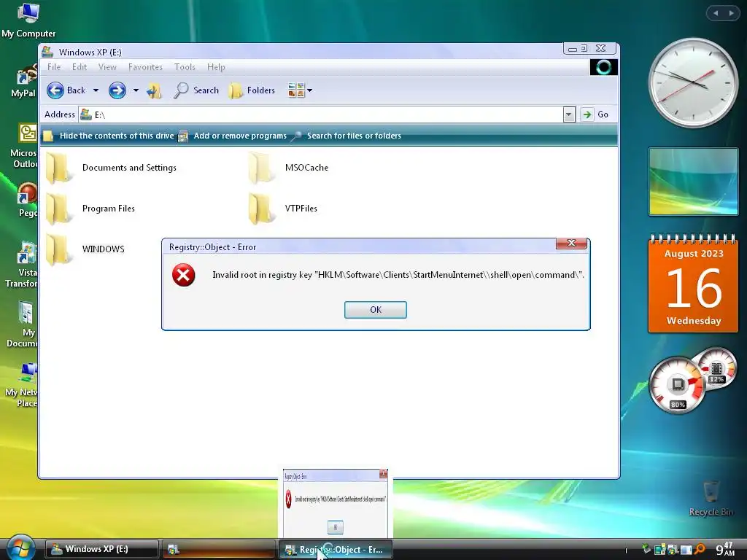Screen dimensions: 747x560
Task: Click the monitors tray icon with notes
Action: point(659,550)
